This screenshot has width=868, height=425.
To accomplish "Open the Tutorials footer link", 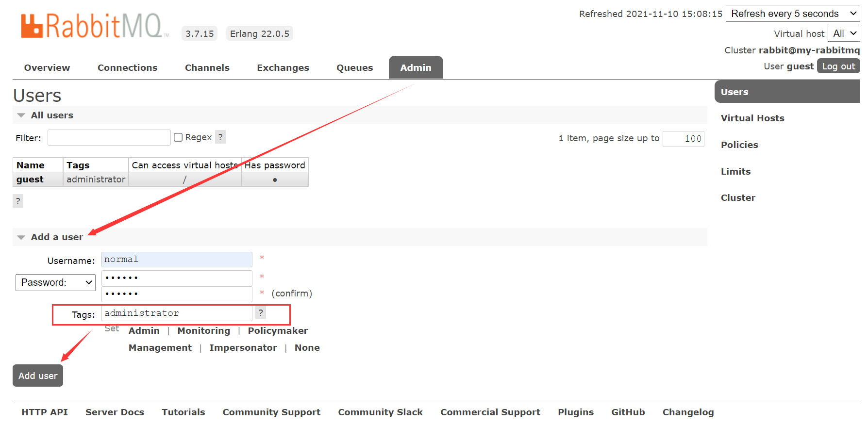I will click(184, 412).
